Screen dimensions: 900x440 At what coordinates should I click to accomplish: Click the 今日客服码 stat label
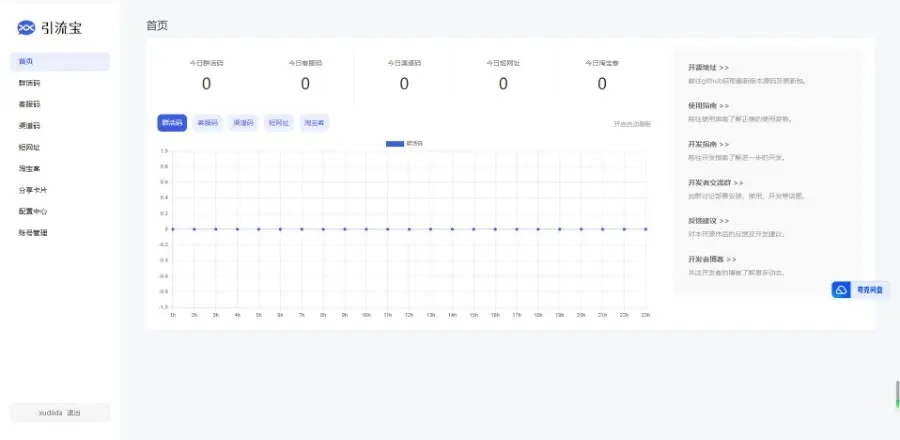tap(305, 63)
